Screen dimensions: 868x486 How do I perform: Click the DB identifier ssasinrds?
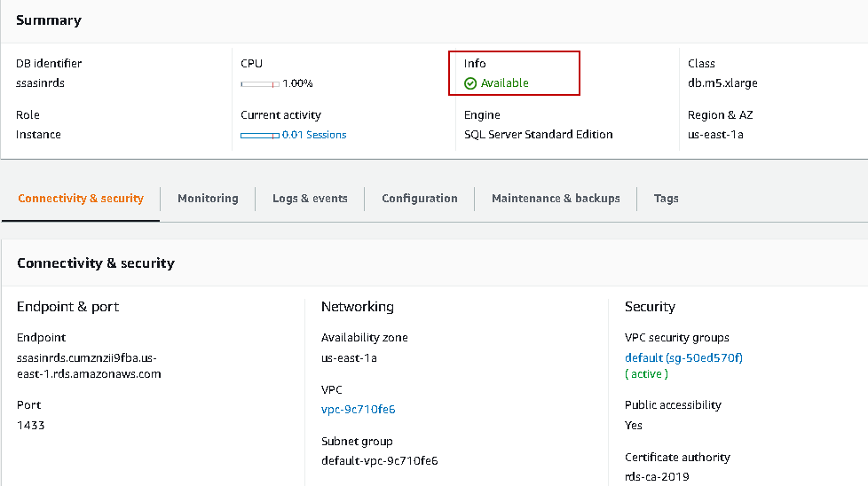[x=40, y=83]
